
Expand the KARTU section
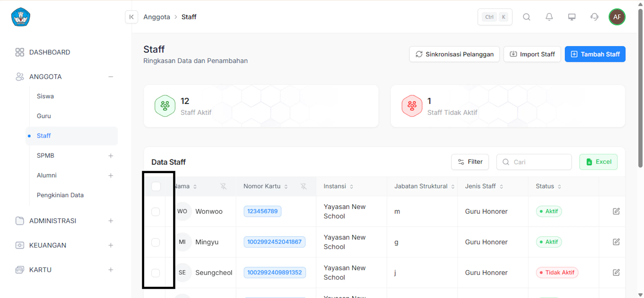pyautogui.click(x=111, y=270)
